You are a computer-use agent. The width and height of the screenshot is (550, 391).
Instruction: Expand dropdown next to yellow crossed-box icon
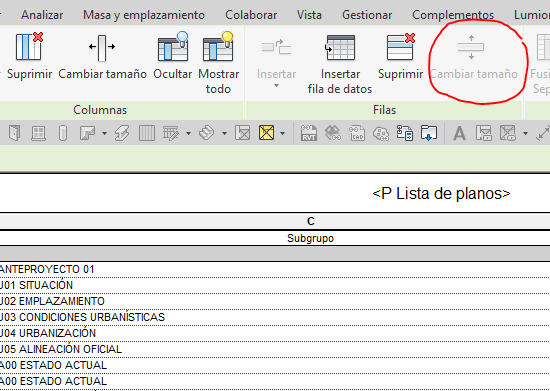pyautogui.click(x=282, y=134)
